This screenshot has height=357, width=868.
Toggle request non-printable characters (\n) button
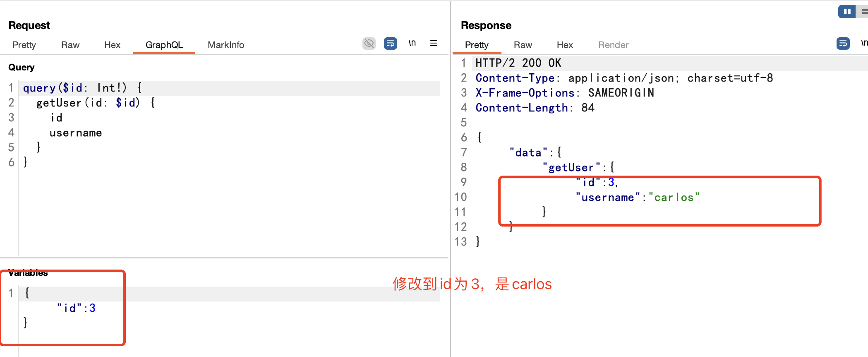[x=412, y=43]
